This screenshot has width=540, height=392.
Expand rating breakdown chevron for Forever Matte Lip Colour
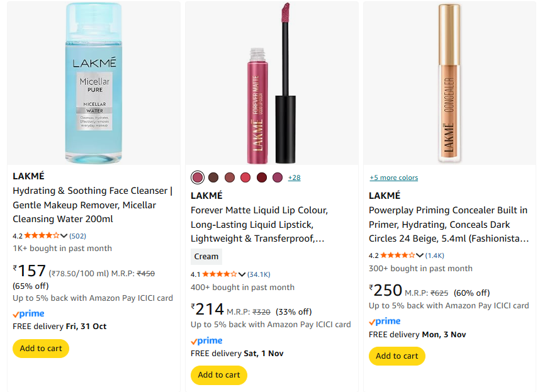tap(242, 274)
